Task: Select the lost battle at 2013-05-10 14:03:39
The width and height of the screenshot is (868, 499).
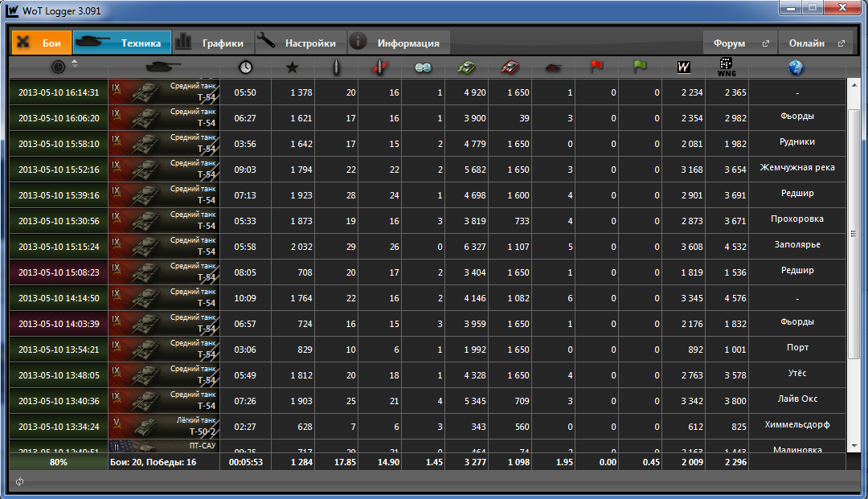Action: coord(428,324)
